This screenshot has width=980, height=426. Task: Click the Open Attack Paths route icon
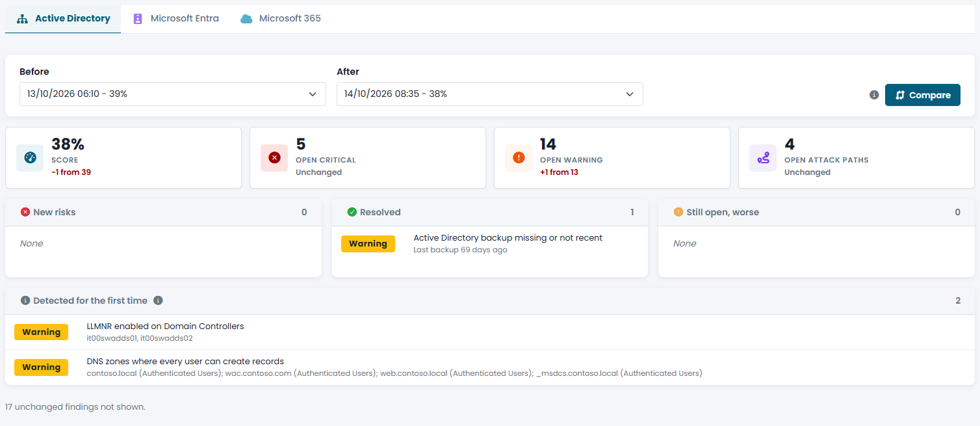pos(763,157)
